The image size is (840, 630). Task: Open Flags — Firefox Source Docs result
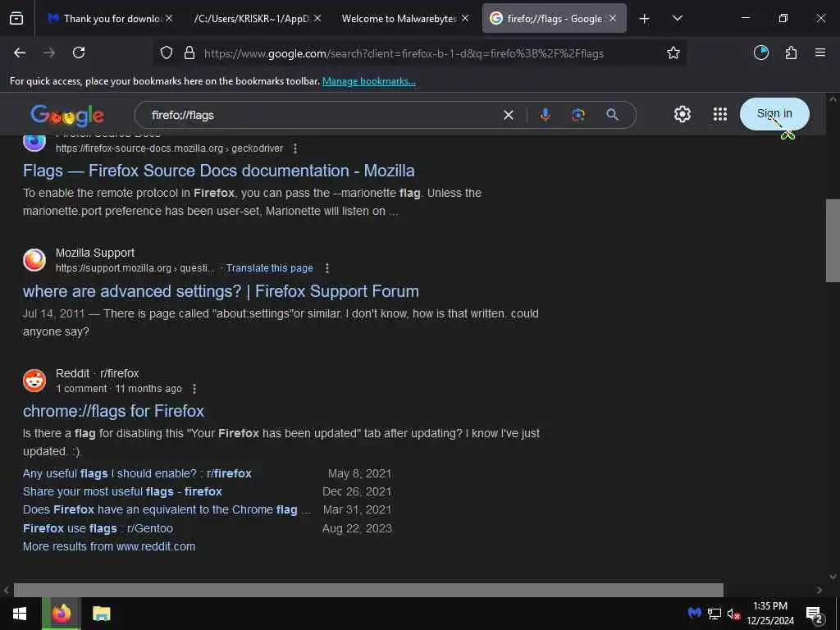pos(218,171)
